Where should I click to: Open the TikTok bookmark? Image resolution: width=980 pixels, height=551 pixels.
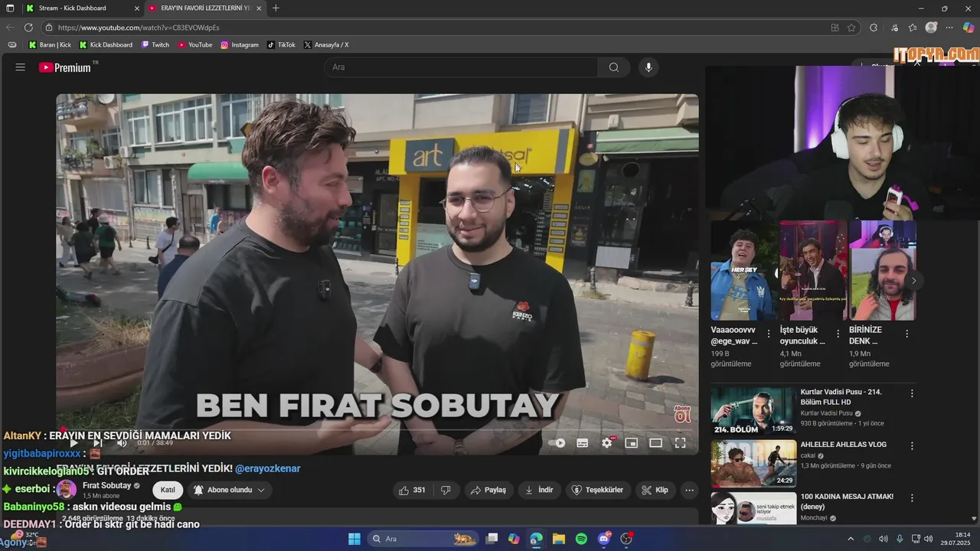coord(281,45)
